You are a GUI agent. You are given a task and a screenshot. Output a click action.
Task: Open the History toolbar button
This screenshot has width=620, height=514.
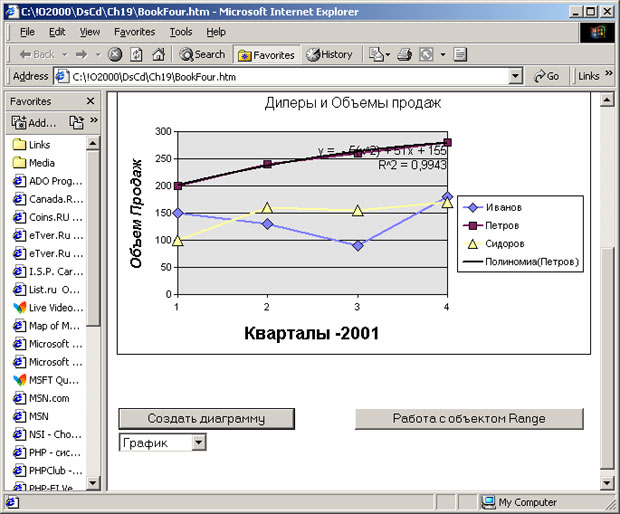[329, 54]
